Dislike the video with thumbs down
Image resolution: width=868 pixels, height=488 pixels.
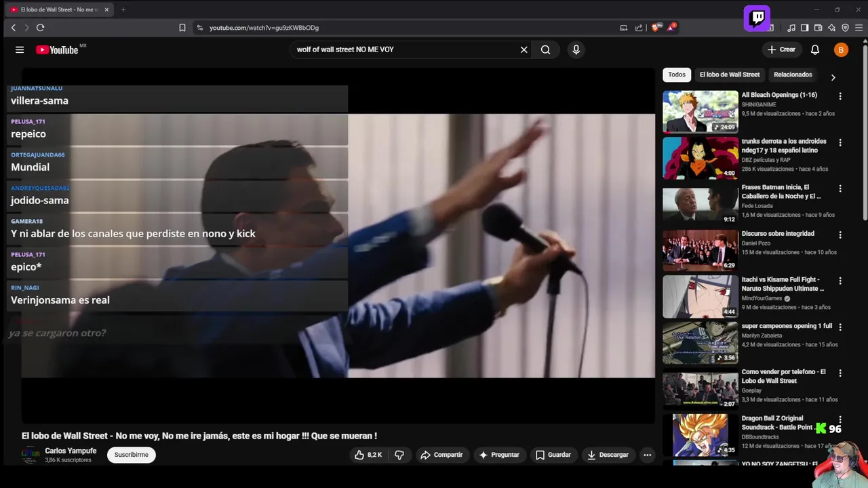pos(399,455)
